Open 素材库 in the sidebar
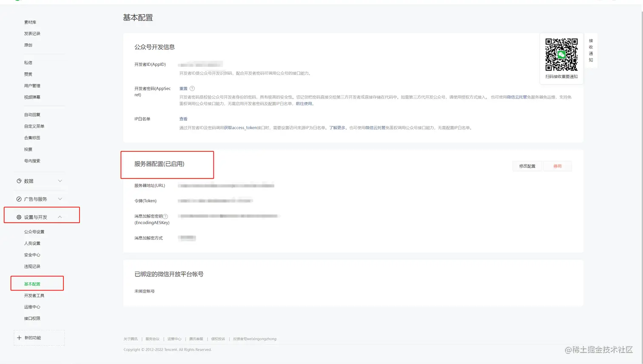 30,22
